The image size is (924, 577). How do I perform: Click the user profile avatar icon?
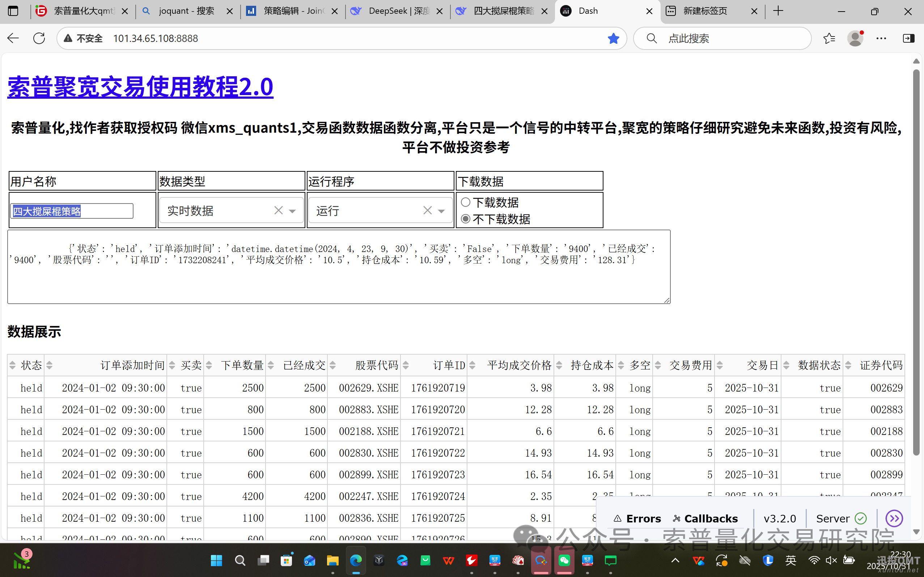click(855, 38)
